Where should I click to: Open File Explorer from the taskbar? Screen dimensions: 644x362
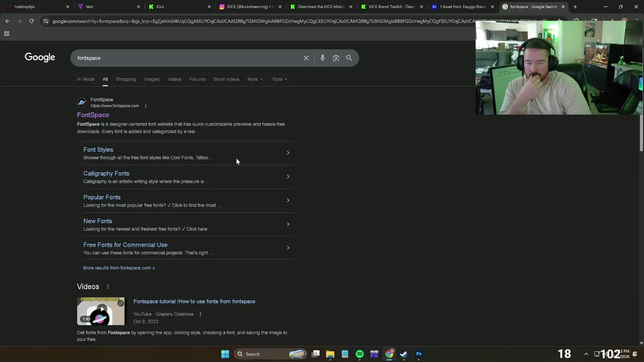[330, 354]
